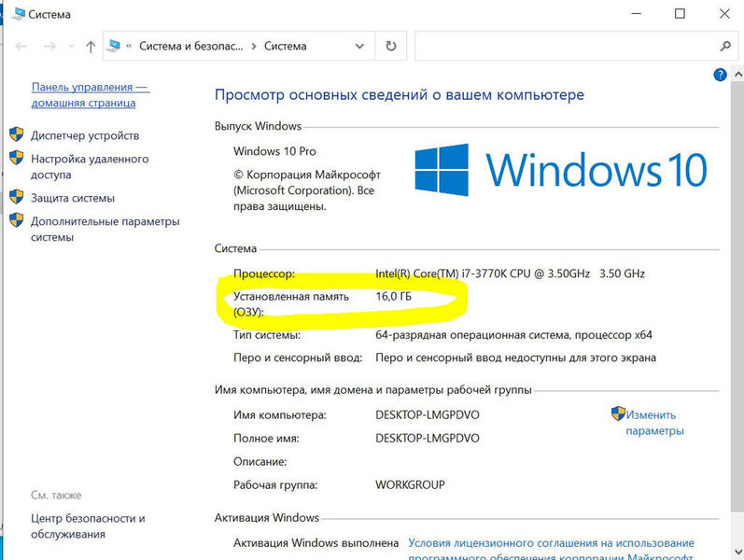The width and height of the screenshot is (744, 560).
Task: Close the Система window
Action: click(x=724, y=14)
